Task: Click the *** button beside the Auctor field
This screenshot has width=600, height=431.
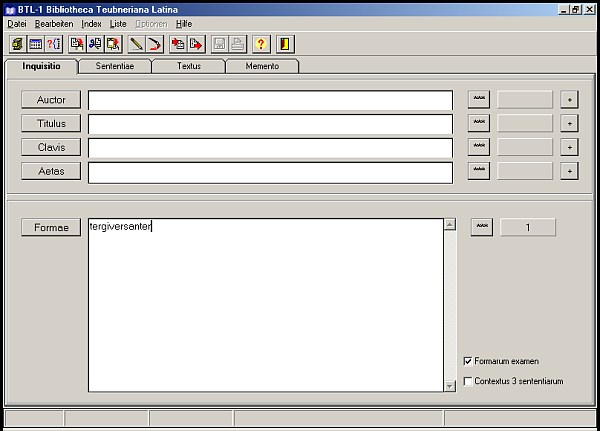Action: [479, 100]
